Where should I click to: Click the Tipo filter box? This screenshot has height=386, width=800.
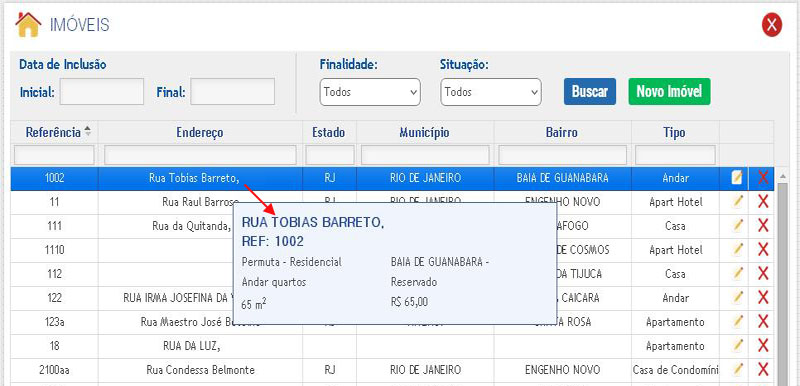675,155
